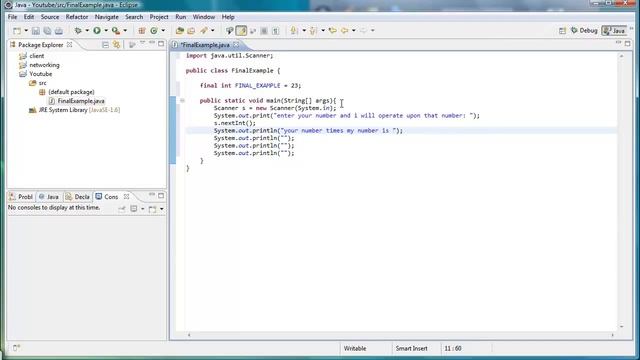This screenshot has height=360, width=640.
Task: Open the New Java Class dropdown arrow
Action: pos(163,31)
